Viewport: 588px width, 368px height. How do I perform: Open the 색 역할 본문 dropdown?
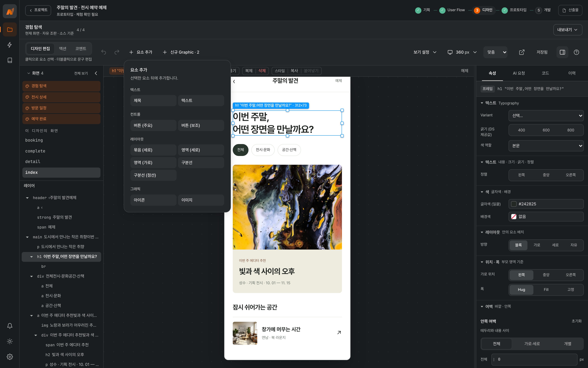click(546, 146)
